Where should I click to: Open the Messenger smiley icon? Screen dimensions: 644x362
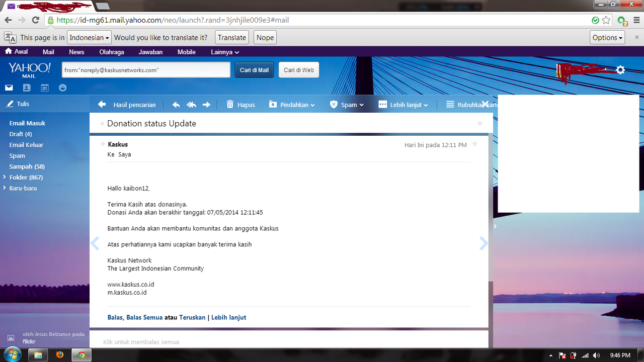pos(62,87)
